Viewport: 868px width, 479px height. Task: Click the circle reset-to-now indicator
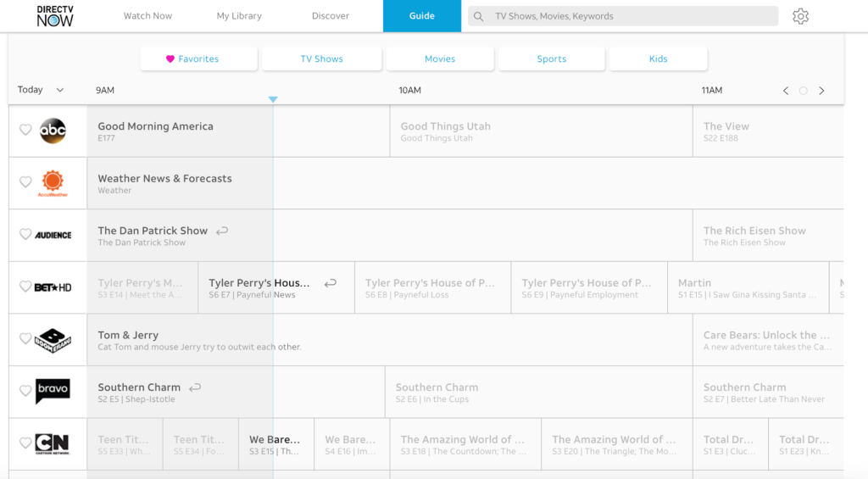coord(804,91)
